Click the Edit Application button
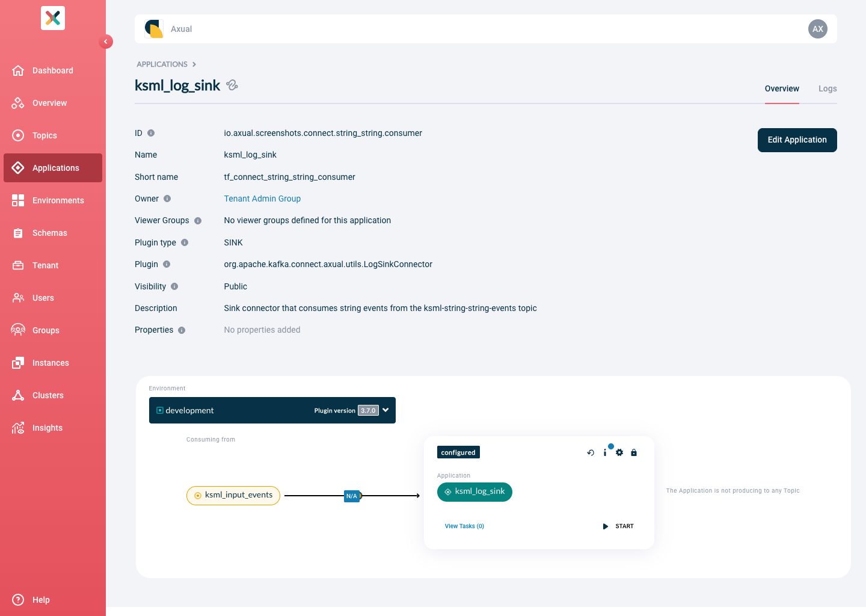The image size is (866, 616). 797,140
